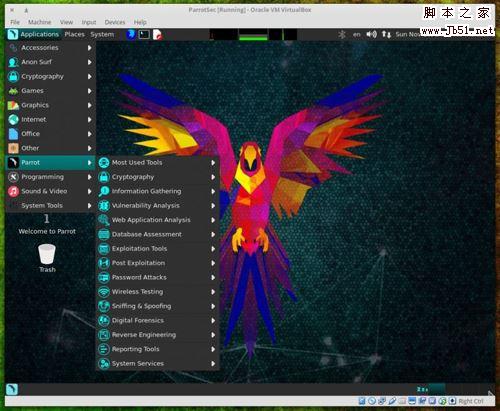Click the Sound & Video music icon

(13, 191)
